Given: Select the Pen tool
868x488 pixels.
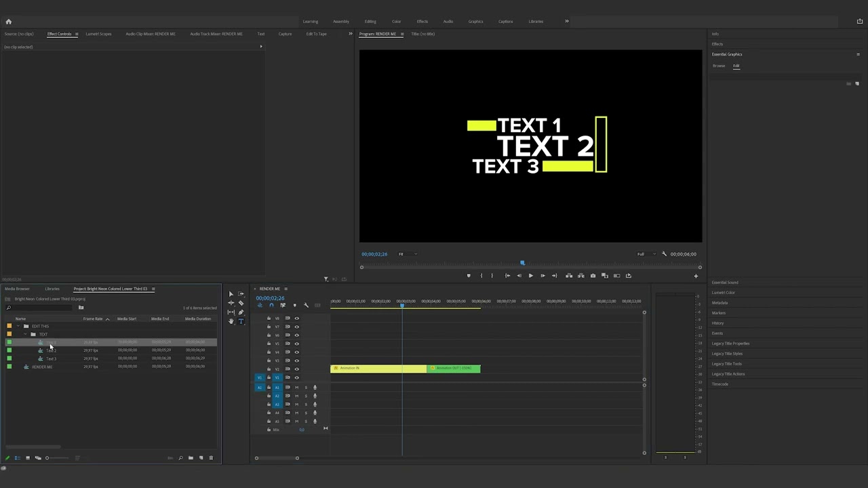Looking at the screenshot, I should coord(241,312).
